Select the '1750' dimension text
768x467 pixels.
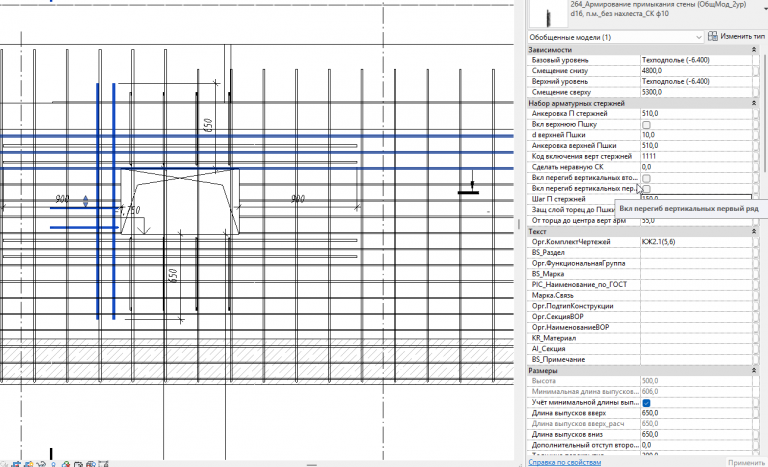(130, 210)
